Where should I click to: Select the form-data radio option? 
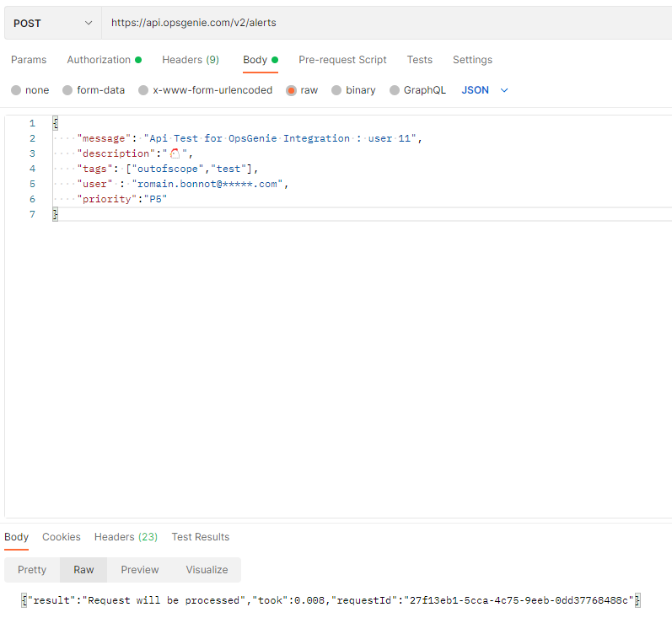(x=67, y=90)
